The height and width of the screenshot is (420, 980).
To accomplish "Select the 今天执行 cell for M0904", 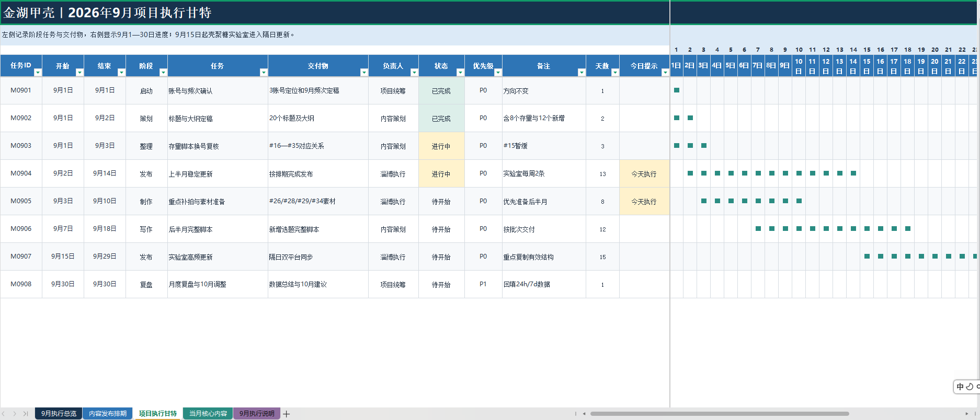I will click(x=644, y=173).
